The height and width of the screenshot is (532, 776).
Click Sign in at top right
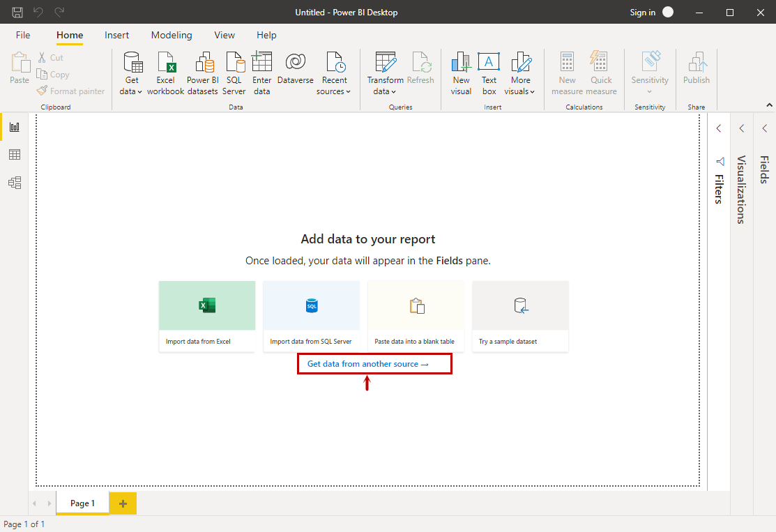[x=642, y=13]
